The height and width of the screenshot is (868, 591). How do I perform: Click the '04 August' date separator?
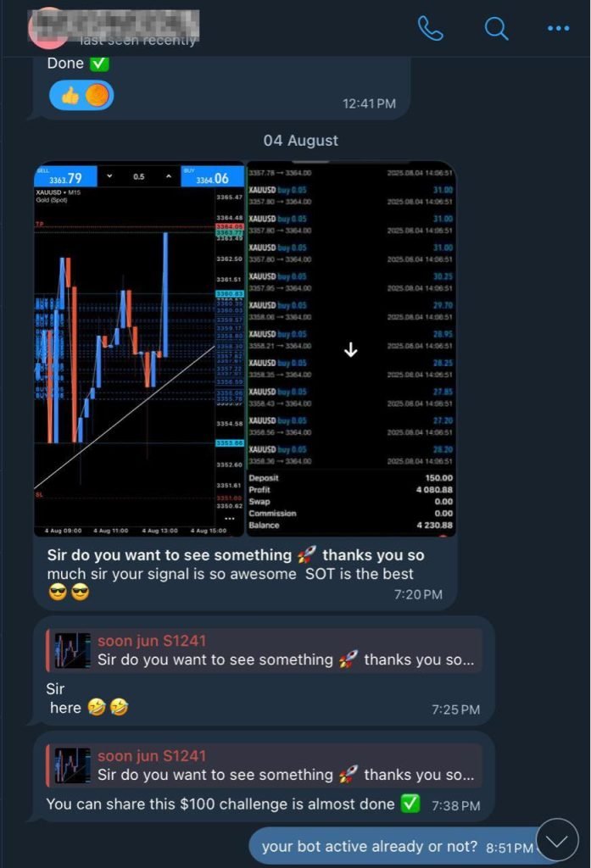pyautogui.click(x=301, y=141)
